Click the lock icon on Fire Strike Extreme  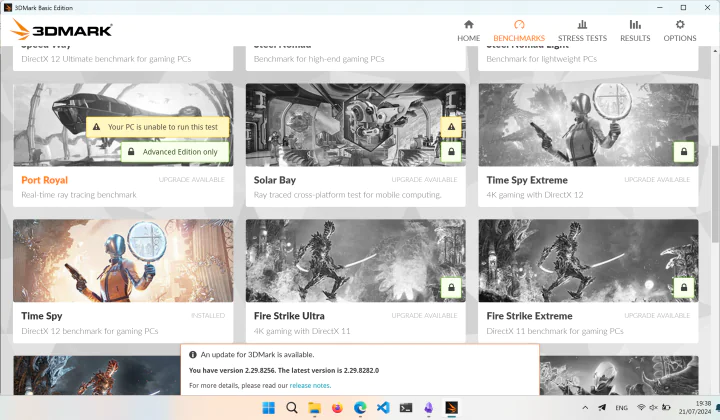pos(684,287)
